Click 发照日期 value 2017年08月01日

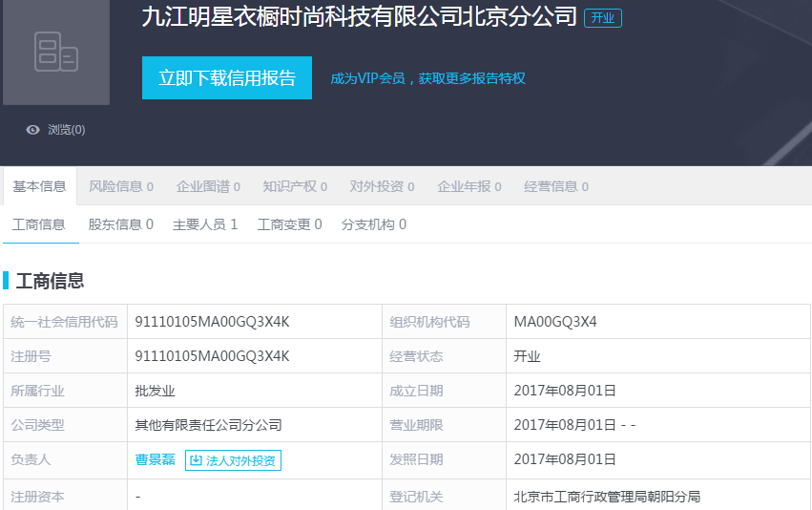pos(565,459)
